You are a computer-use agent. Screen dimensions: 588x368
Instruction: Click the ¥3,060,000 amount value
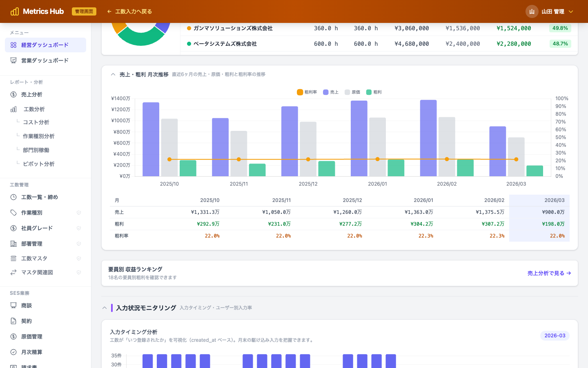pyautogui.click(x=412, y=28)
